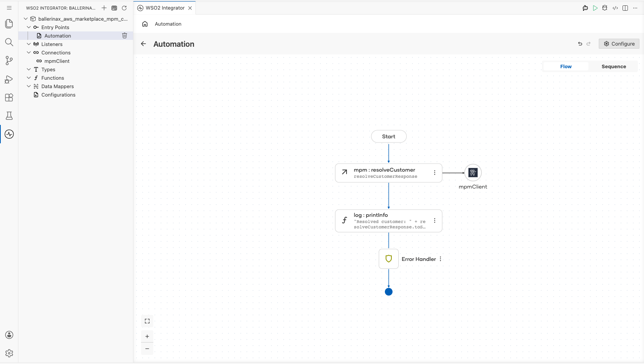Image resolution: width=644 pixels, height=364 pixels.
Task: Click the Configure button
Action: pos(619,44)
